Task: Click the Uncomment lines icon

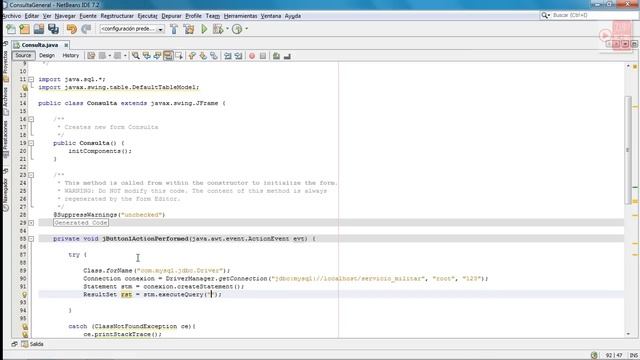Action: (287, 56)
